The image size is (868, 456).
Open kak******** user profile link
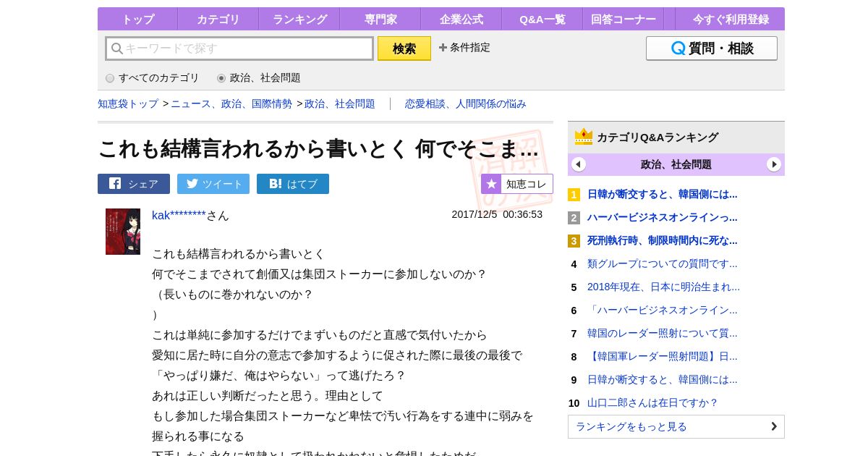(179, 215)
